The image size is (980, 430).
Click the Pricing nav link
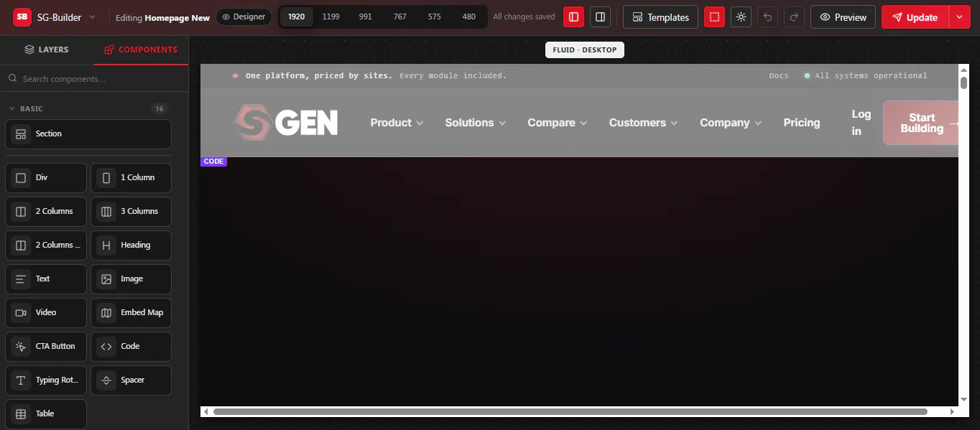[802, 123]
